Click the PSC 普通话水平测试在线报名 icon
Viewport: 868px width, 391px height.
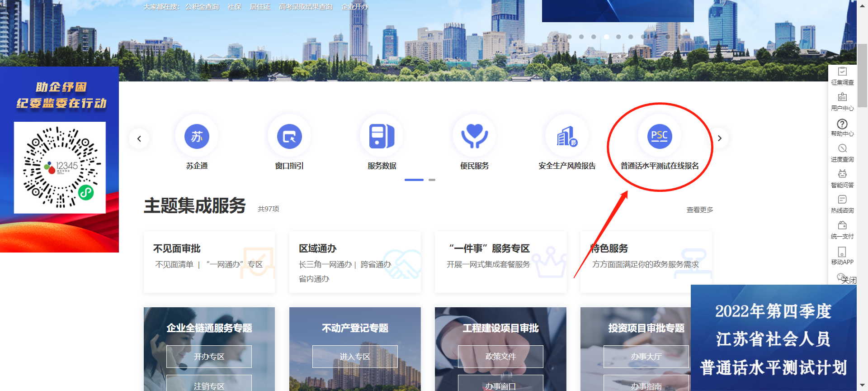[x=660, y=136]
